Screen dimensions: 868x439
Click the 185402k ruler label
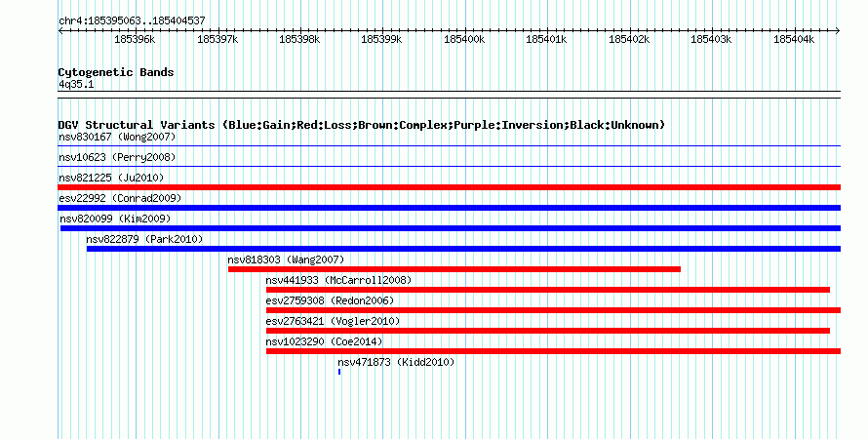[x=629, y=39]
